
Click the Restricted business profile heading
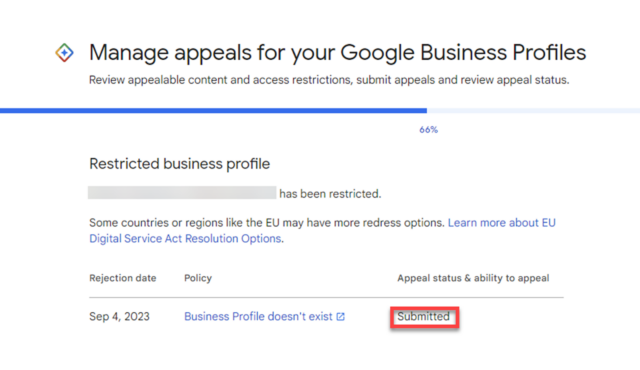pos(180,164)
